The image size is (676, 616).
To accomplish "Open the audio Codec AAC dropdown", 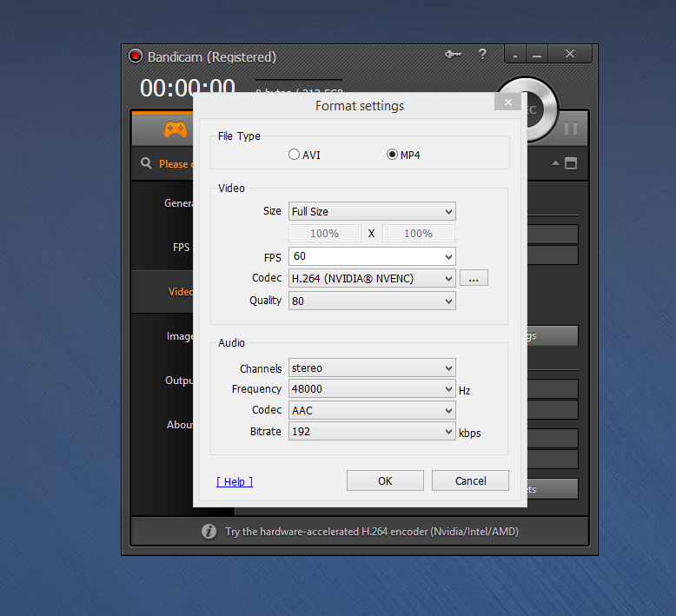I will [x=372, y=410].
